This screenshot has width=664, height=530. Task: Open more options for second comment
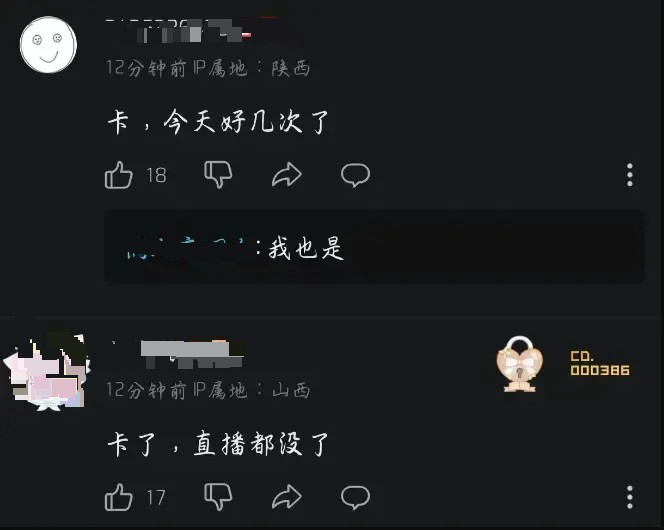tap(630, 497)
